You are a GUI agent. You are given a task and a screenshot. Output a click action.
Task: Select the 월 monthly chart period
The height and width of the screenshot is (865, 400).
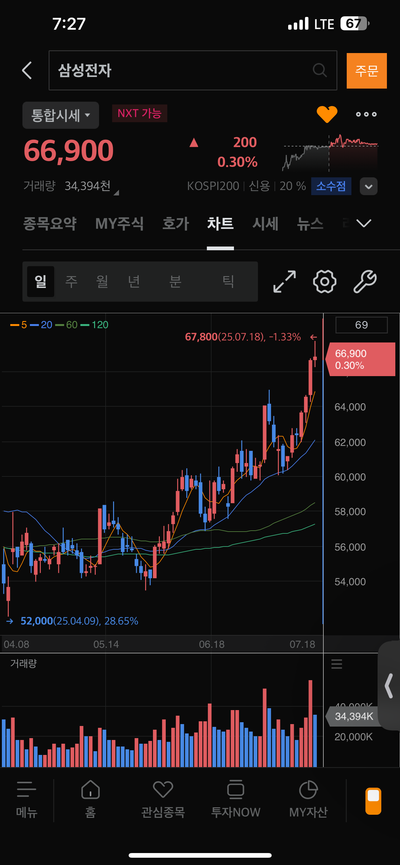click(x=102, y=282)
